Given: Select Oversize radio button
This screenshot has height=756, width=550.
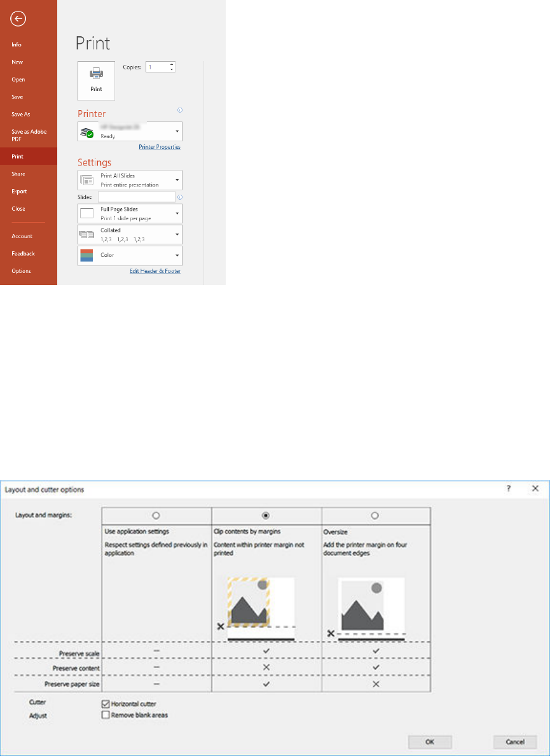Looking at the screenshot, I should (375, 515).
